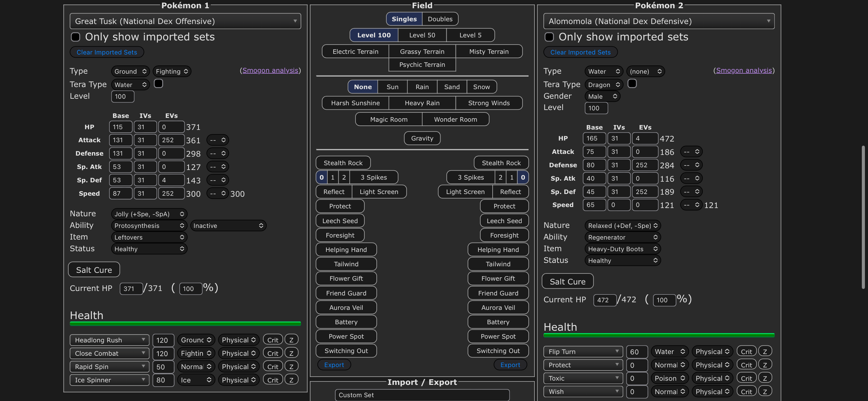The width and height of the screenshot is (868, 401).
Task: Click Pokémon 1 Salt Cure button
Action: coord(94,270)
